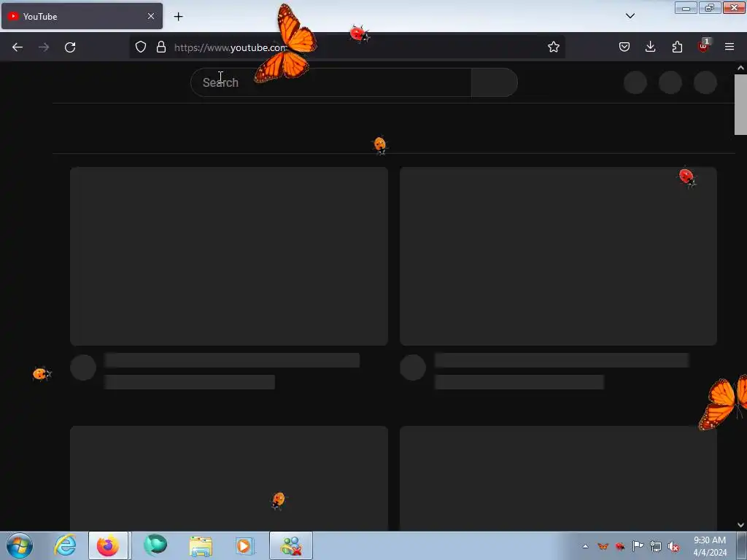
Task: Click scrollbar up arrow
Action: [x=740, y=68]
